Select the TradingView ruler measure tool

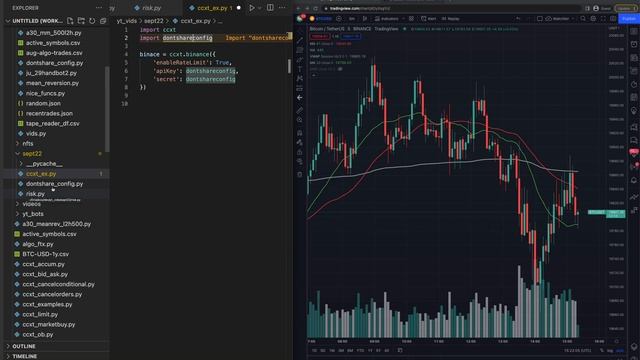click(300, 110)
